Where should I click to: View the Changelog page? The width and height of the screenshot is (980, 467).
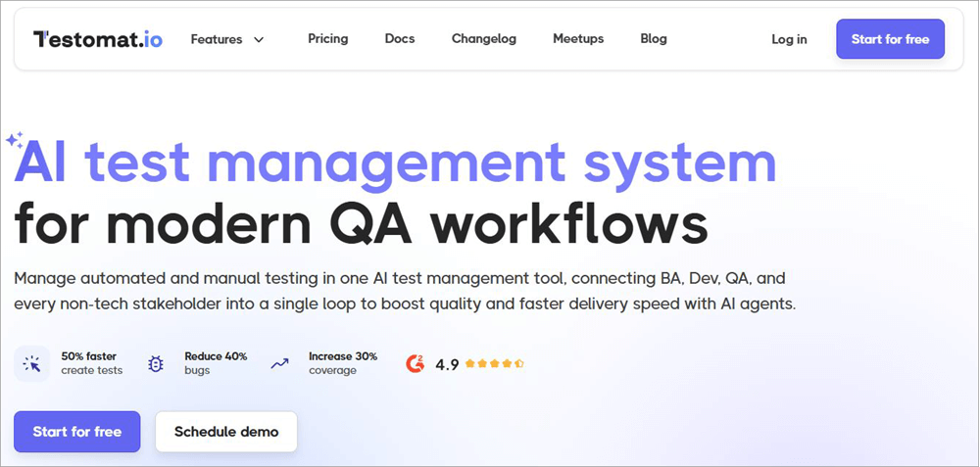pyautogui.click(x=483, y=39)
